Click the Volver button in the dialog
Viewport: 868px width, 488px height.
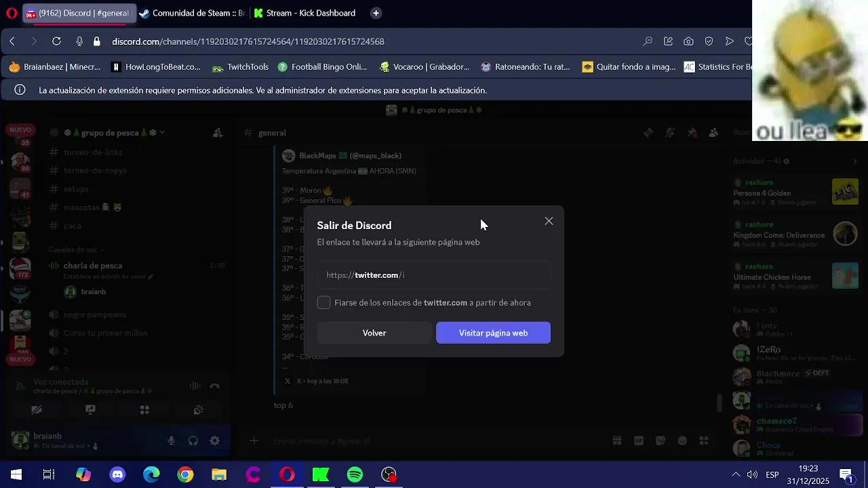[374, 333]
